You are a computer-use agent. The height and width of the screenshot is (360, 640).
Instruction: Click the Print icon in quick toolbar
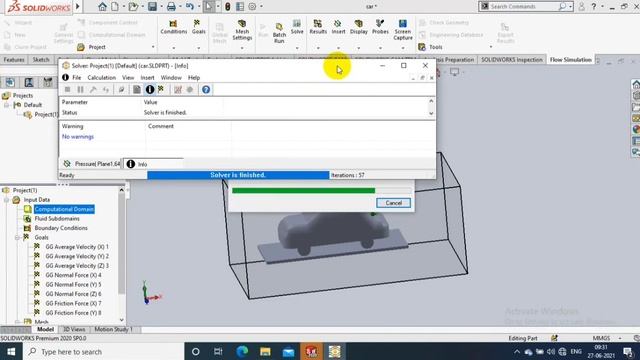171,7
